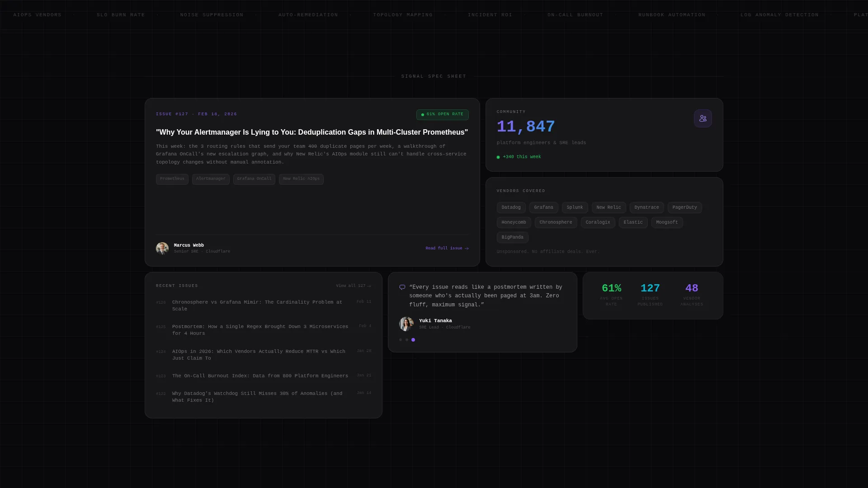Screen dimensions: 868x488
Task: Click the New Relic AIOps tag
Action: (301, 179)
